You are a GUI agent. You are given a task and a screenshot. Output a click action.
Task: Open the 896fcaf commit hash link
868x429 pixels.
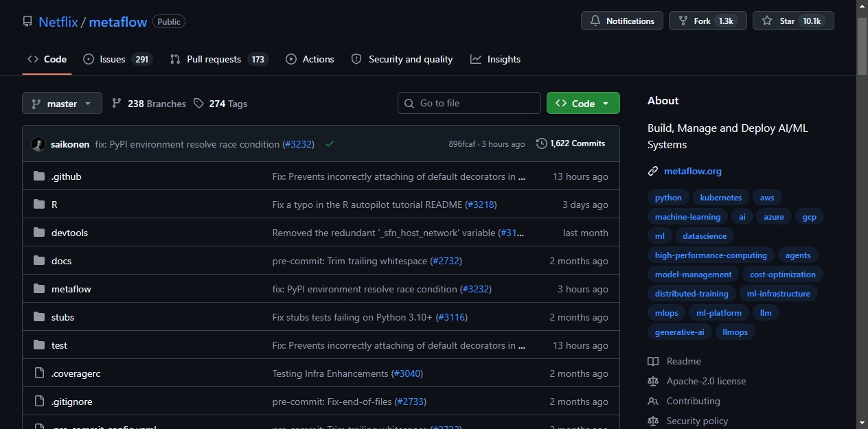[462, 144]
